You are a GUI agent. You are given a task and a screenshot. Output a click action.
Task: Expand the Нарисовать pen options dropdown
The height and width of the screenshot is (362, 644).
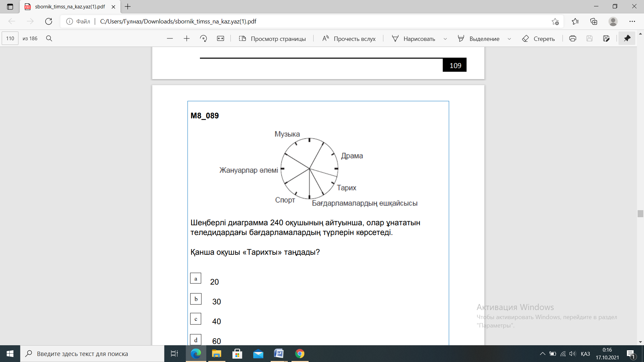[445, 39]
